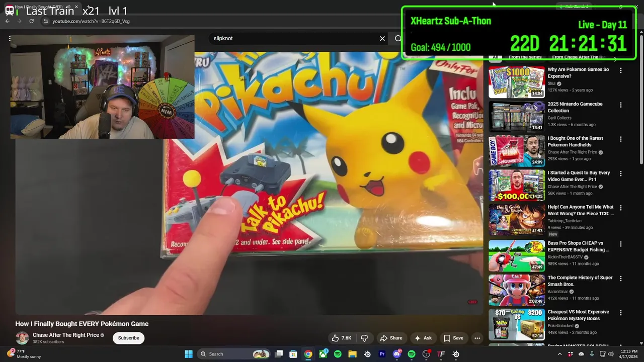Open title The Complete History of Super Smash Bros
644x362 pixels.
[x=580, y=281]
